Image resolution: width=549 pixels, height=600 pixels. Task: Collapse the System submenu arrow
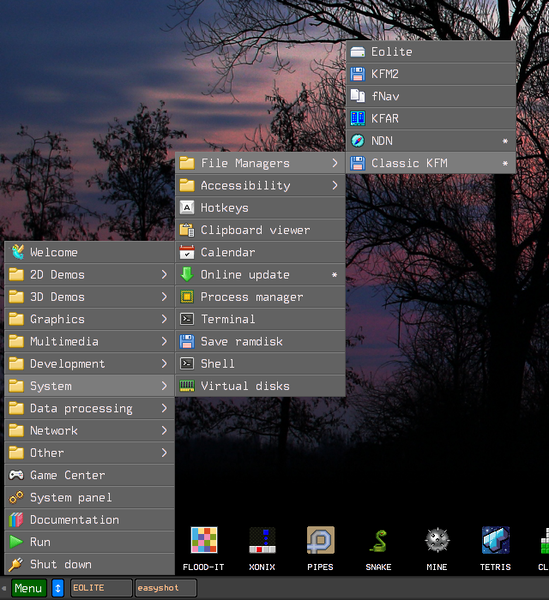[164, 386]
